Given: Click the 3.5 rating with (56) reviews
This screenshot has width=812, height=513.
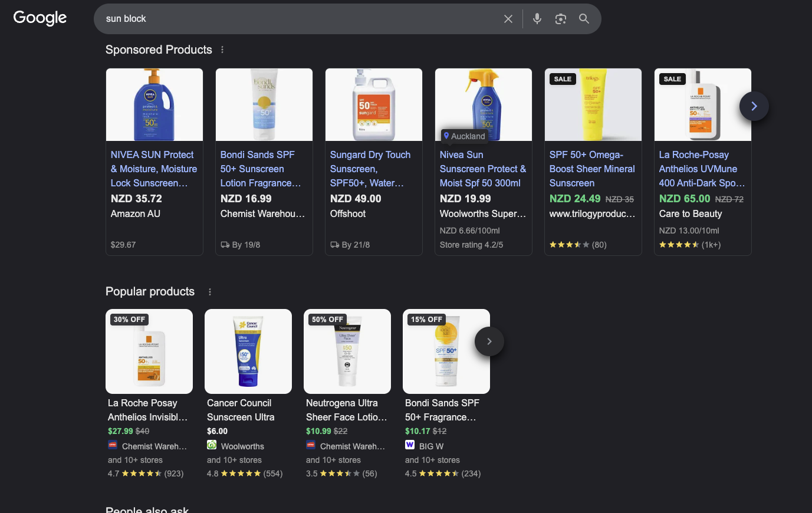Looking at the screenshot, I should pyautogui.click(x=341, y=473).
